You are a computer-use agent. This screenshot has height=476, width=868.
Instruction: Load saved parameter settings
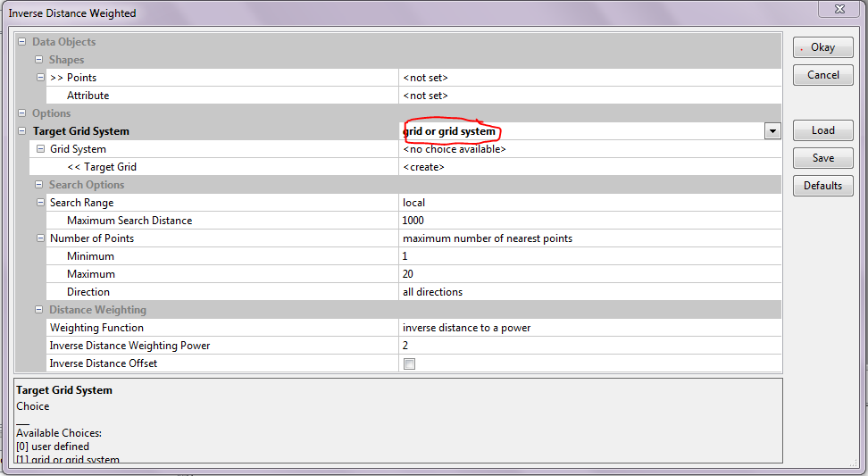822,130
